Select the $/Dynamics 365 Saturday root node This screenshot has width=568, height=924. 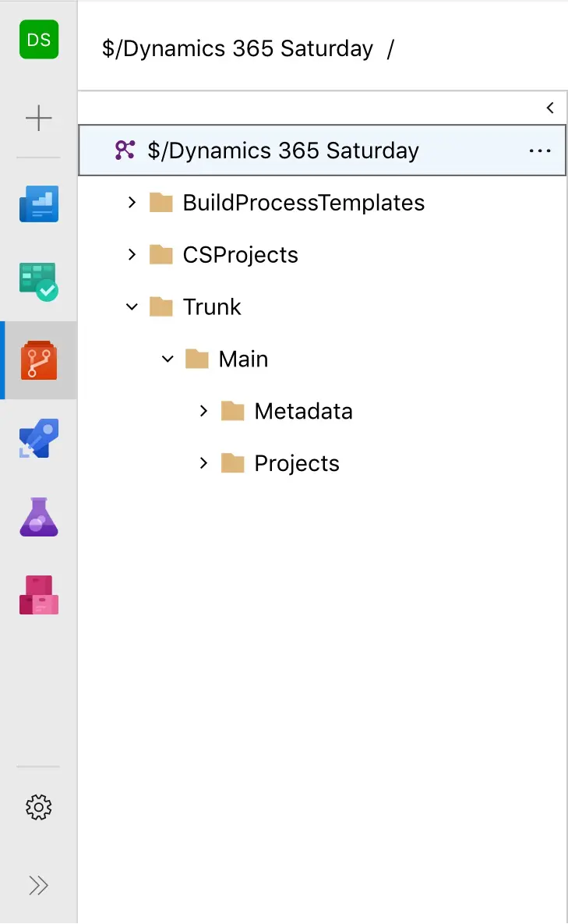[323, 150]
